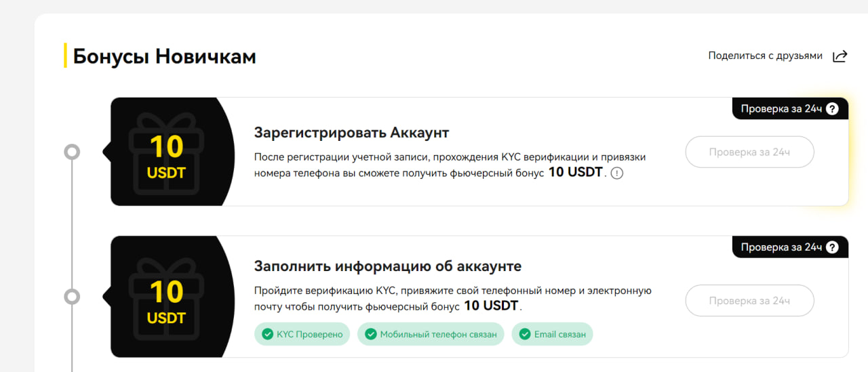This screenshot has width=868, height=372.
Task: Click the share arrow icon
Action: click(x=840, y=56)
